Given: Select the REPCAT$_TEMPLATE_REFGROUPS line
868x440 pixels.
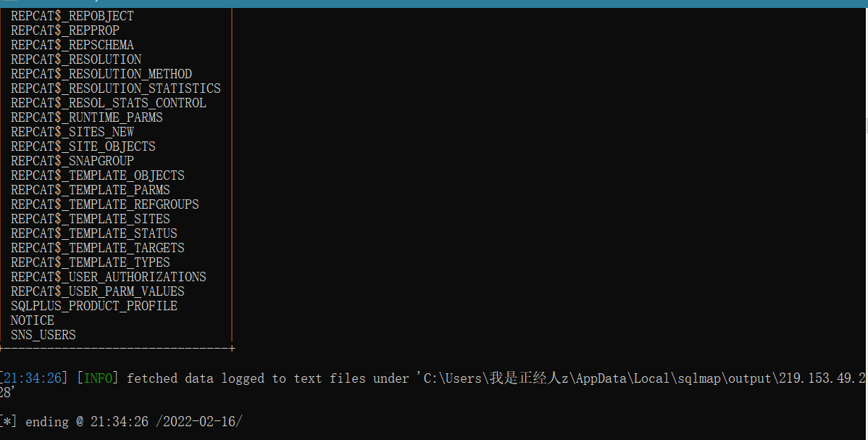Looking at the screenshot, I should pos(105,204).
